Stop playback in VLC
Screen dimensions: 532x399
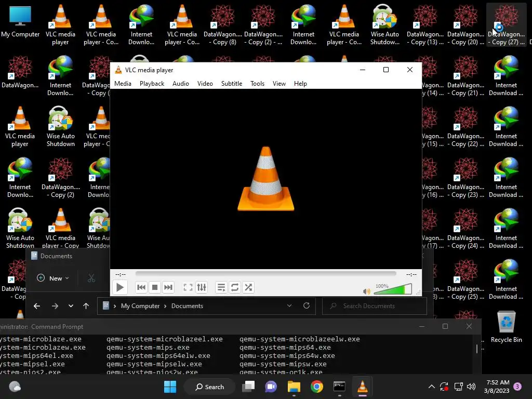click(x=155, y=287)
